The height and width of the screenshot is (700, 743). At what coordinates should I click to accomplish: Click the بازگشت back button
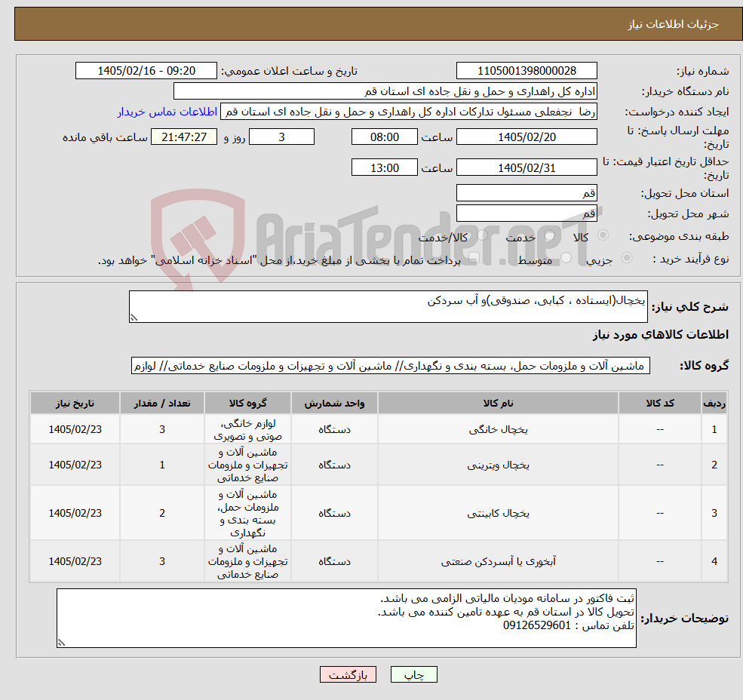348,674
